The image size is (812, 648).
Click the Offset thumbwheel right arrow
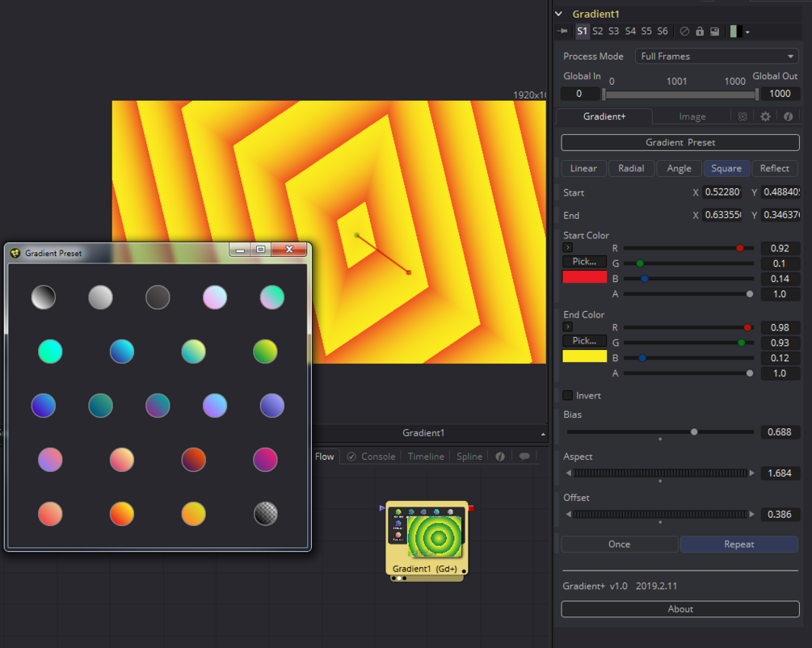[x=752, y=515]
